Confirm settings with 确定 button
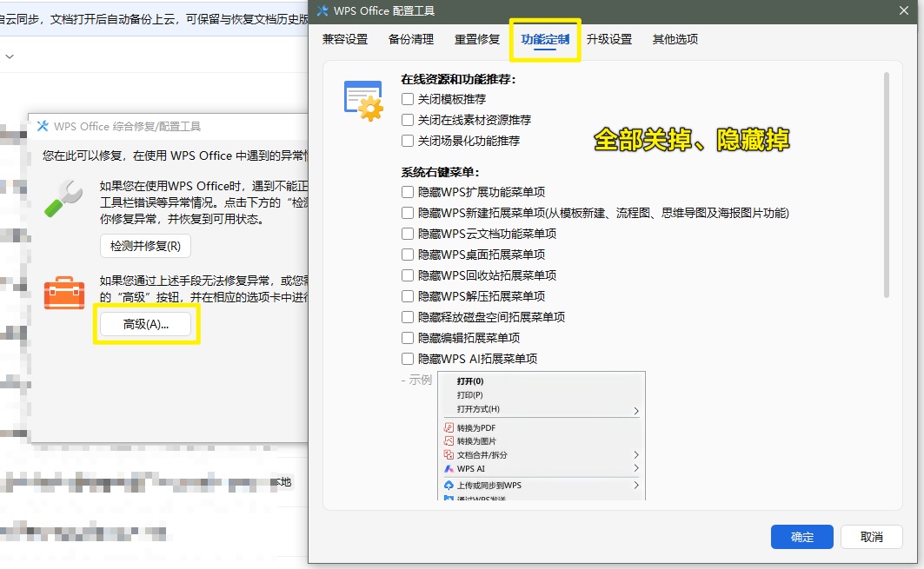 point(802,537)
